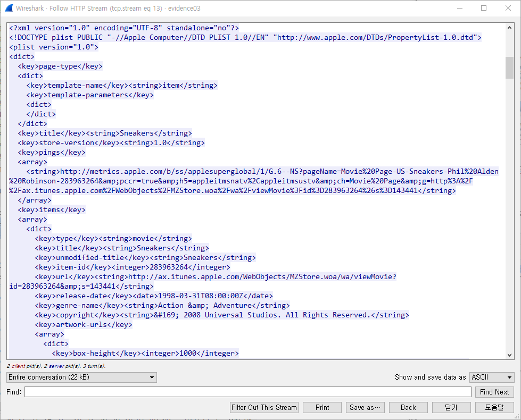The height and width of the screenshot is (420, 521).
Task: Click the Find Next button
Action: point(494,392)
